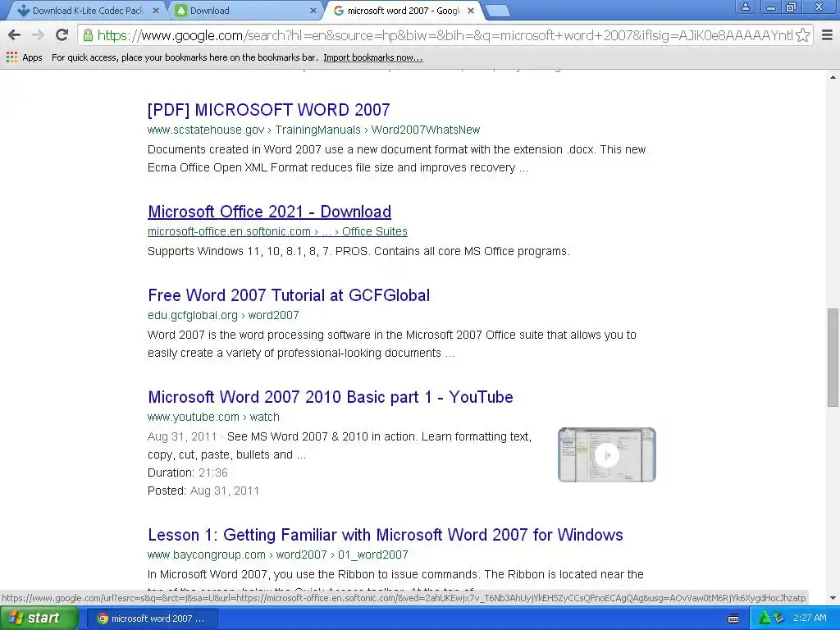This screenshot has height=630, width=840.
Task: Click edu.gcfglobal.org › word2007 text
Action: pos(223,315)
